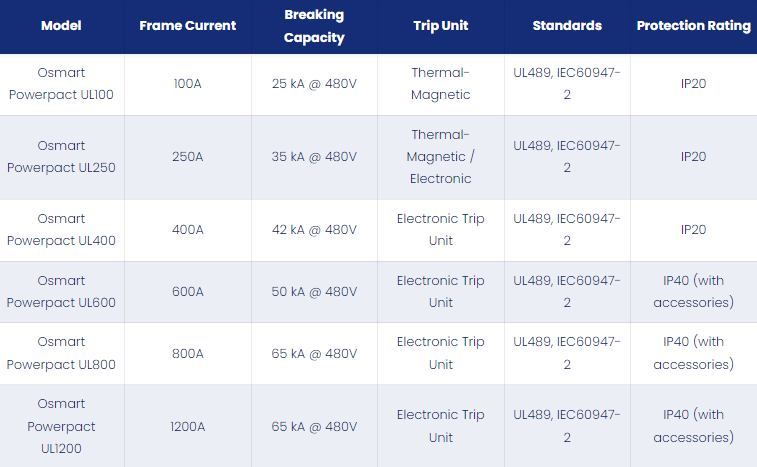Viewport: 757px width, 467px height.
Task: Select the Trip Unit column header
Action: click(x=441, y=26)
